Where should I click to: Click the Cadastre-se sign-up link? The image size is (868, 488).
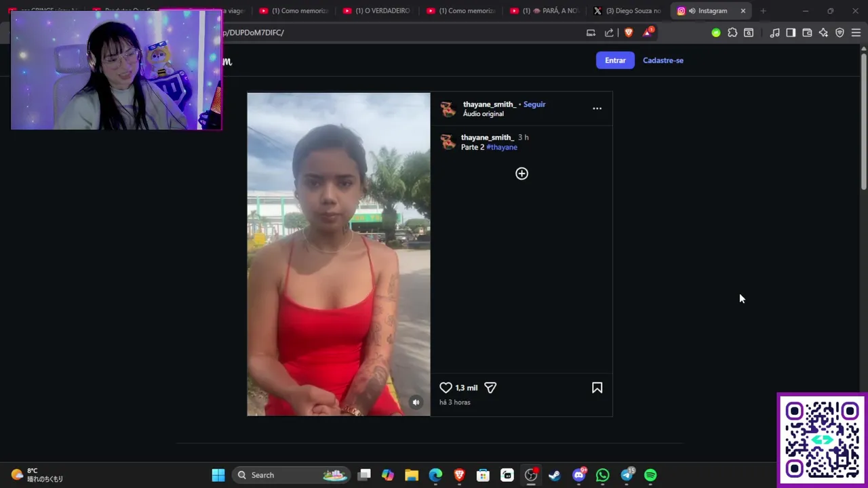coord(663,60)
